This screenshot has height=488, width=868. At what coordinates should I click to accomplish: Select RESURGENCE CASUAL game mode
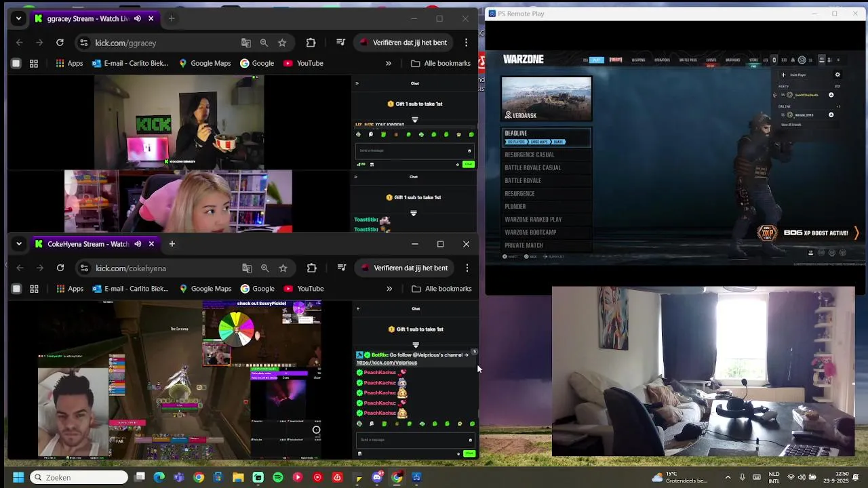coord(530,155)
